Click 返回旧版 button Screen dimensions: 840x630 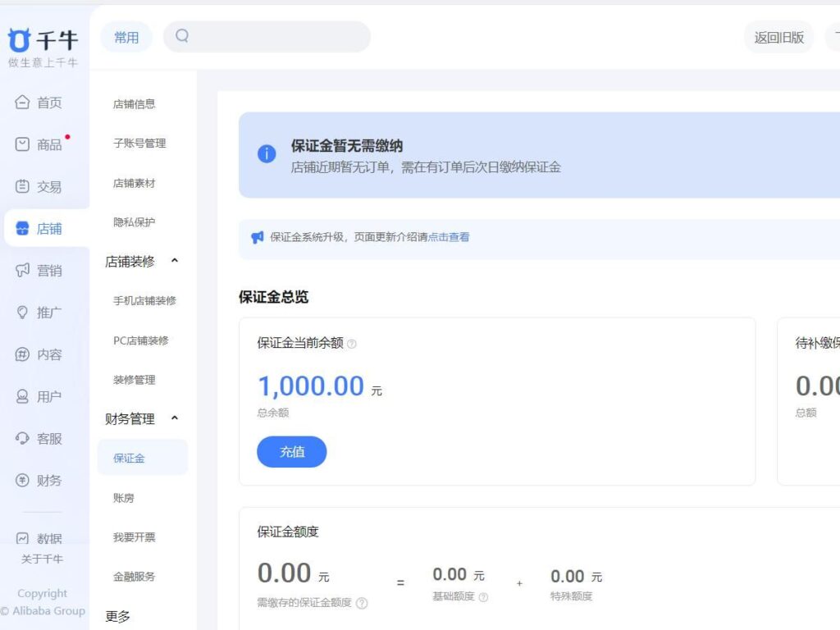point(779,38)
